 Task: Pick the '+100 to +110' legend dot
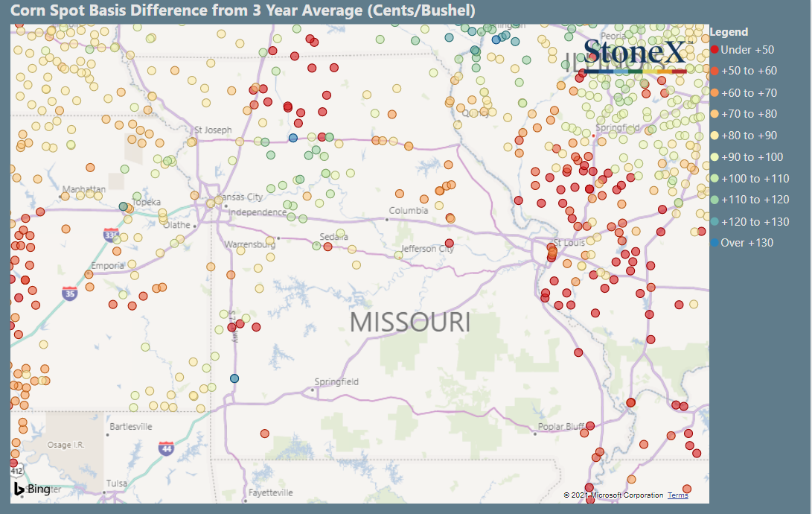point(715,179)
